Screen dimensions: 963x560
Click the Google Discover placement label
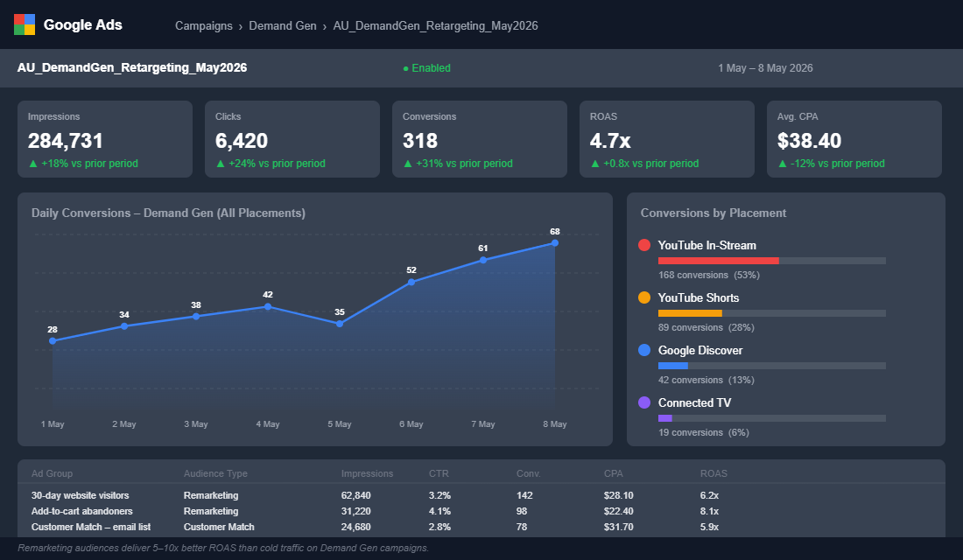click(x=700, y=351)
